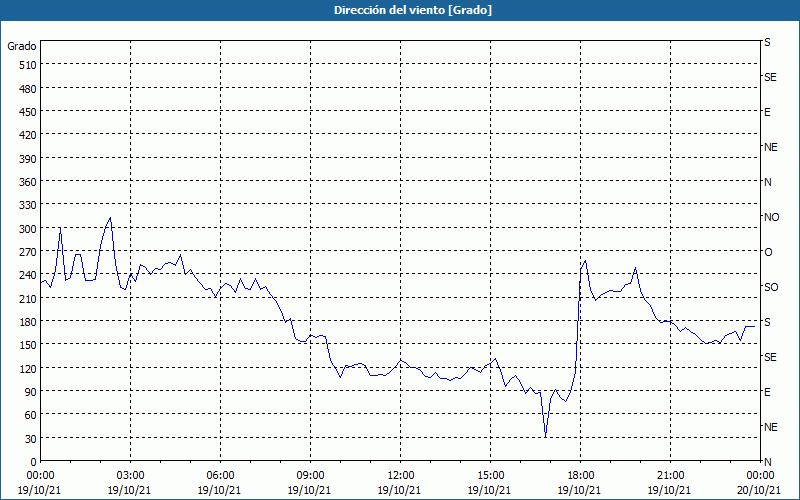Click the 21:00 time axis label
Image resolution: width=800 pixels, height=500 pixels.
(670, 476)
